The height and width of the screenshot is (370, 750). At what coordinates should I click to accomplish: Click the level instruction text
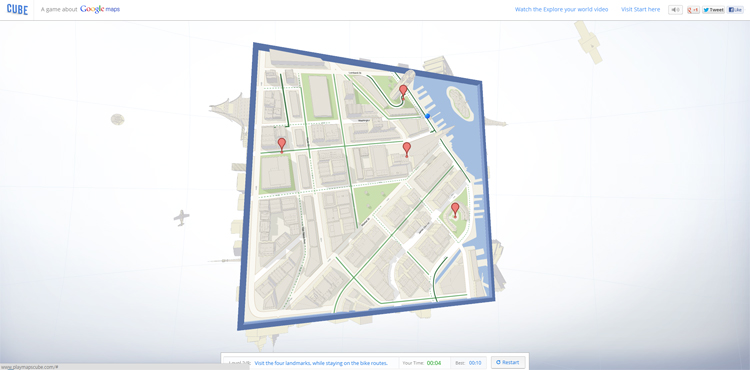click(x=320, y=363)
